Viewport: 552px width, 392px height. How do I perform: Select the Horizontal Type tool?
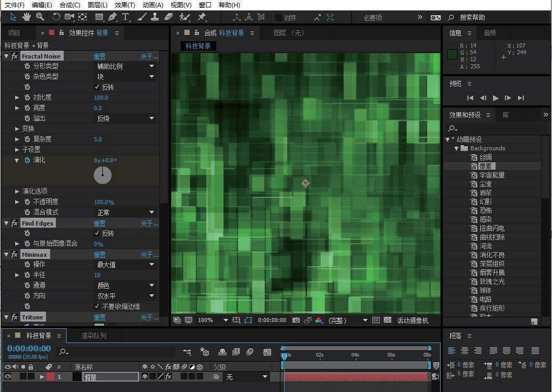point(126,17)
